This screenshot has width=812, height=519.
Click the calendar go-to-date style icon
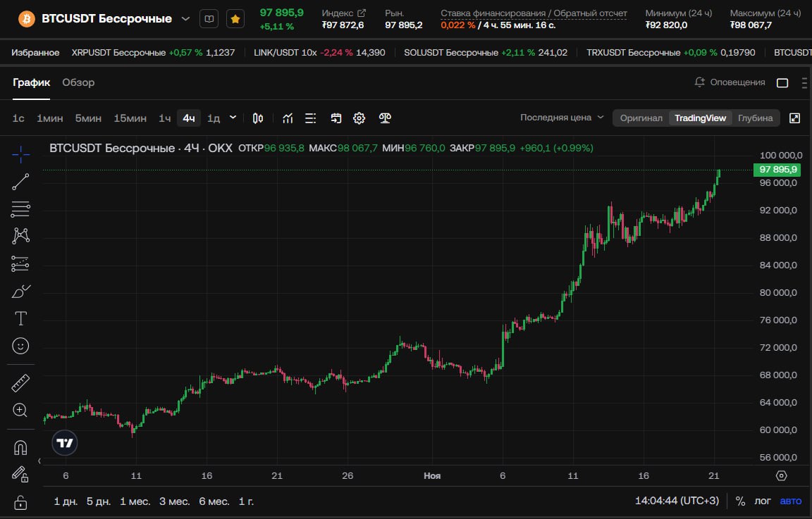pyautogui.click(x=336, y=118)
